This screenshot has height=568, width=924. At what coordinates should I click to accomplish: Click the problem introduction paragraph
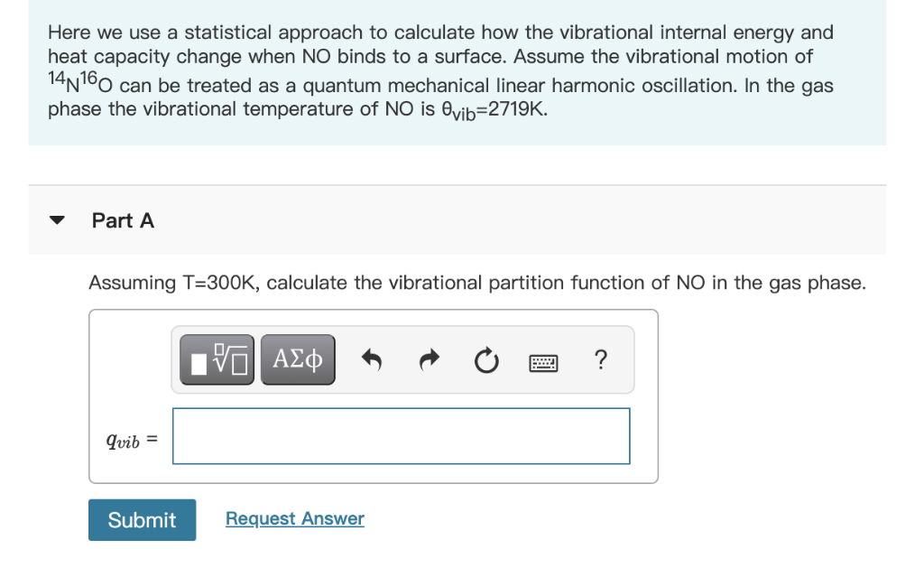tap(440, 70)
